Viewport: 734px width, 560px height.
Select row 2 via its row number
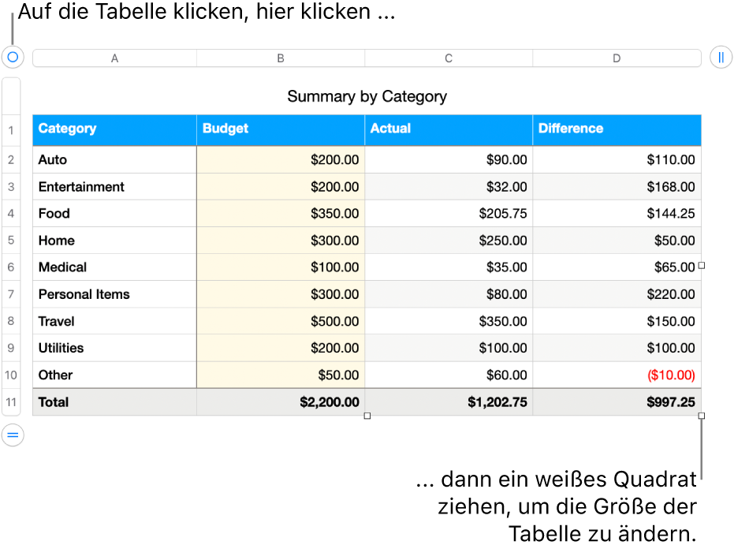point(11,159)
